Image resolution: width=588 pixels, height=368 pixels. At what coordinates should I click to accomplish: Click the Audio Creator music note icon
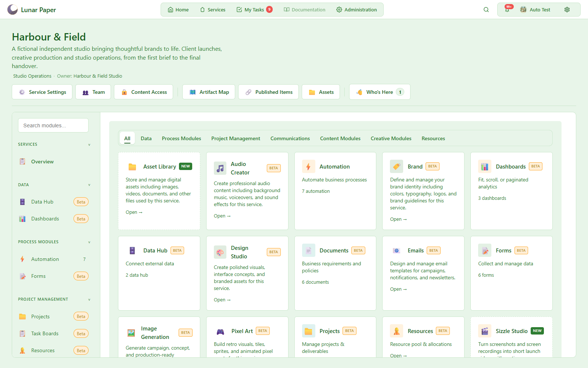(220, 168)
